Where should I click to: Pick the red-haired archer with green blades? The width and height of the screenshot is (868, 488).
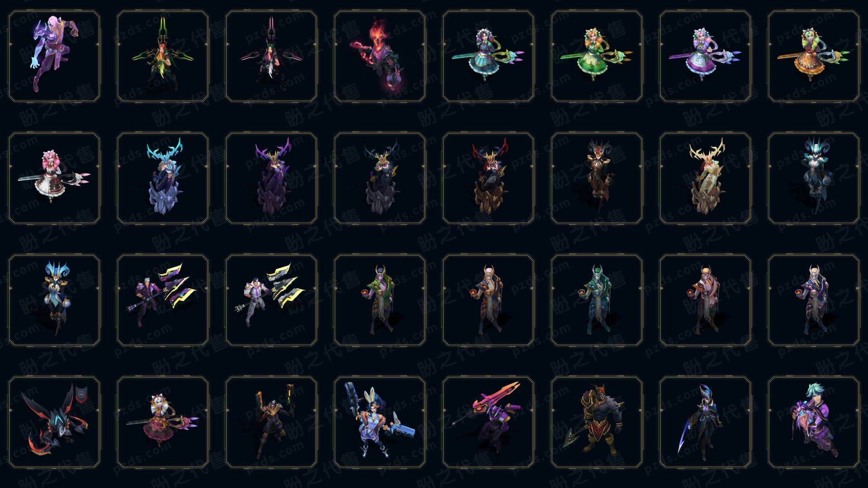click(x=163, y=56)
